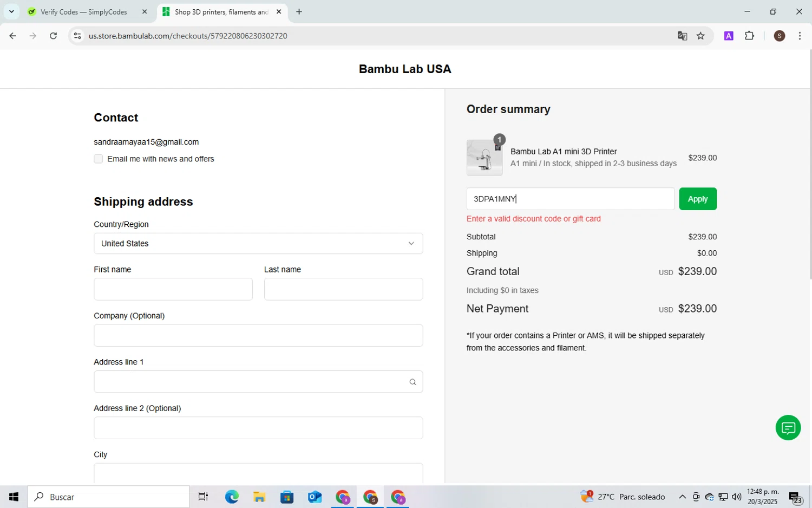
Task: Switch to the Verify Codes — SimplyCodes tab
Action: click(84, 12)
